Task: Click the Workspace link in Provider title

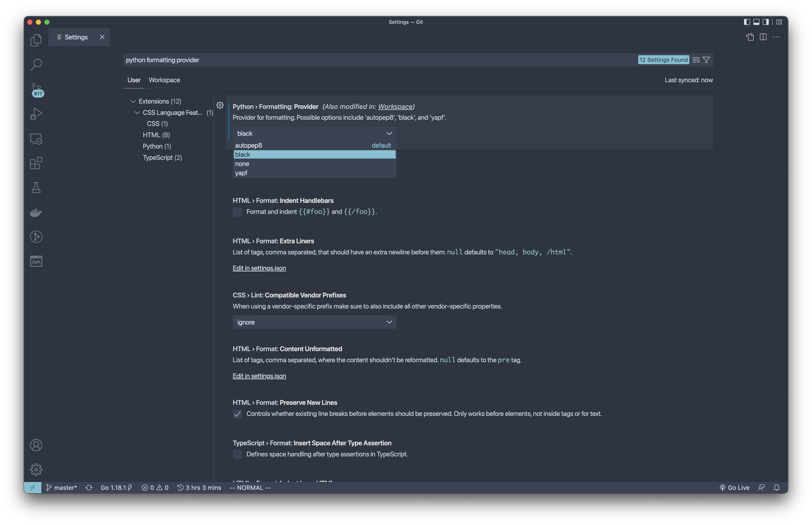Action: tap(395, 107)
